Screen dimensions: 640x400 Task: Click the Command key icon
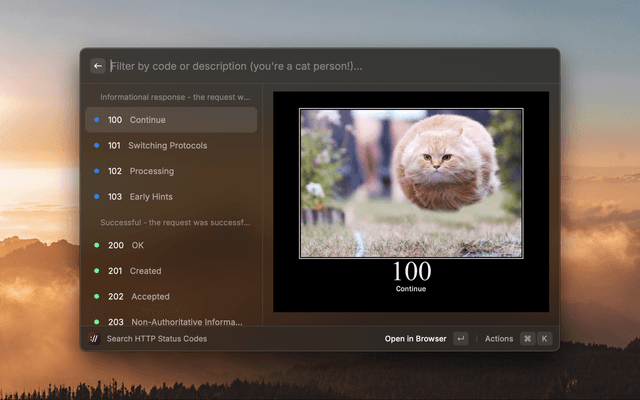click(x=527, y=339)
